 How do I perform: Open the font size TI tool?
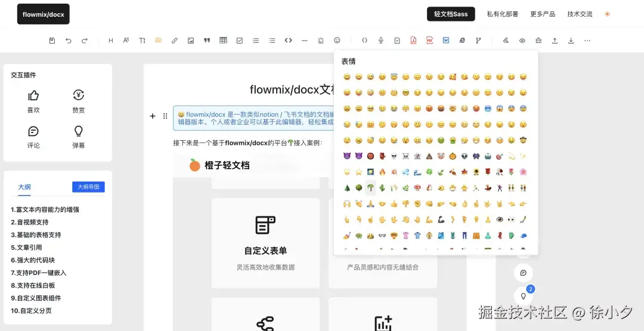click(142, 40)
